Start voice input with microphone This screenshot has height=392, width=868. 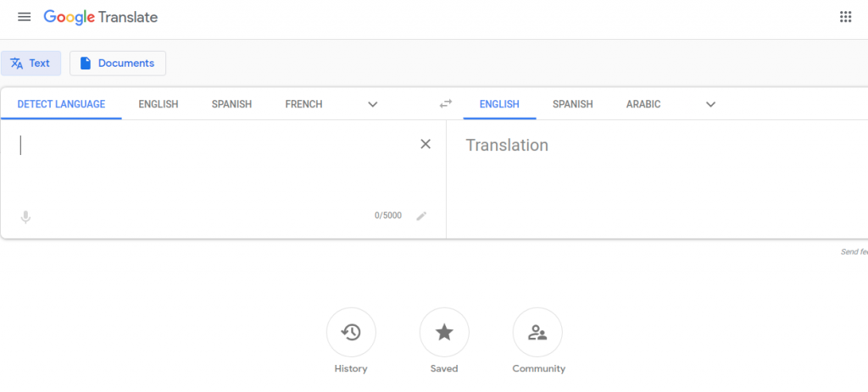[x=25, y=217]
